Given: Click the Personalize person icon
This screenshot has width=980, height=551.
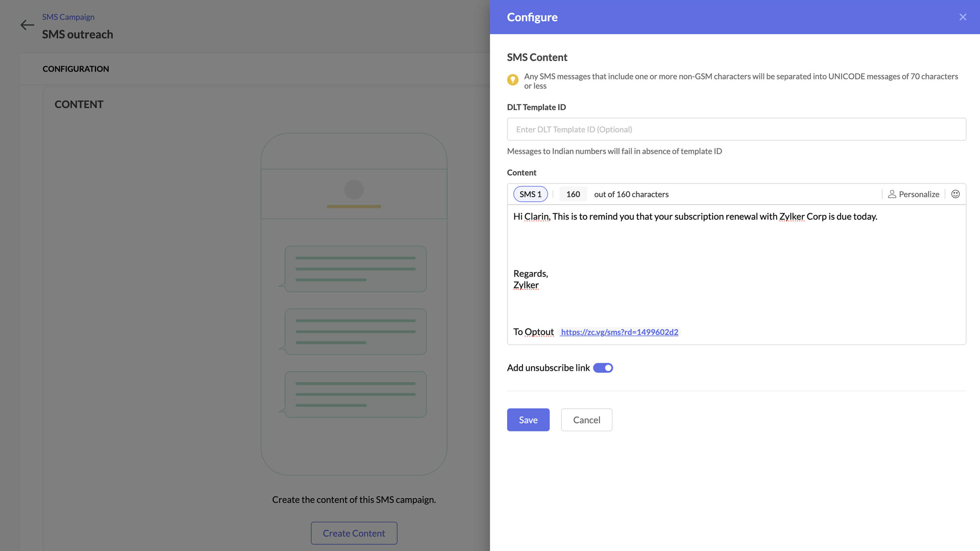Looking at the screenshot, I should (x=892, y=194).
